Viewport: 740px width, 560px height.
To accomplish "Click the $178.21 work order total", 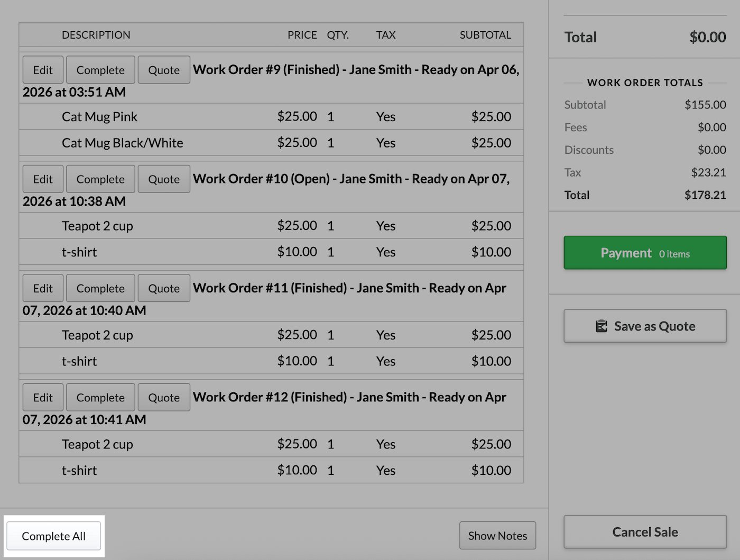I will [x=705, y=195].
